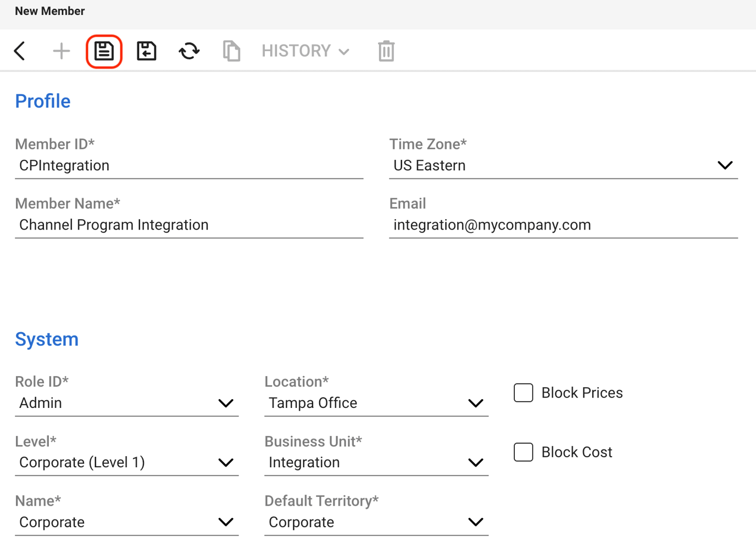Image resolution: width=756 pixels, height=560 pixels.
Task: Expand the Role ID dropdown
Action: [x=226, y=403]
